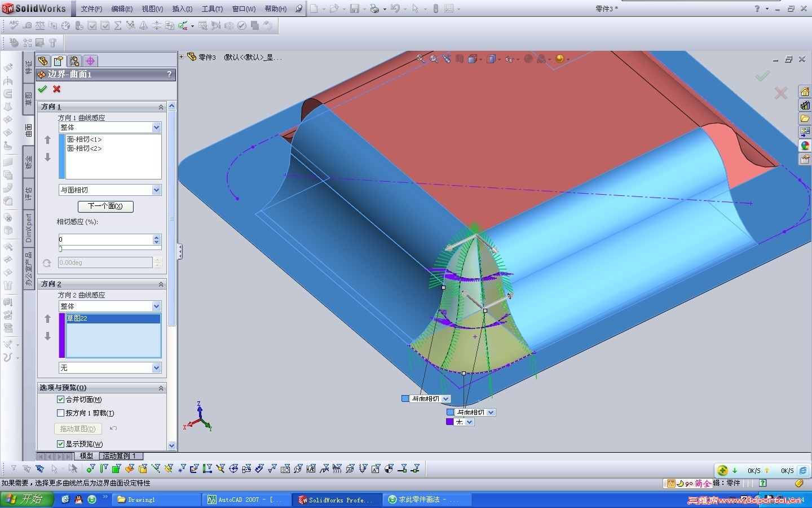Switch to AutoCAD 2007 taskbar window
812x508 pixels.
pyautogui.click(x=247, y=500)
